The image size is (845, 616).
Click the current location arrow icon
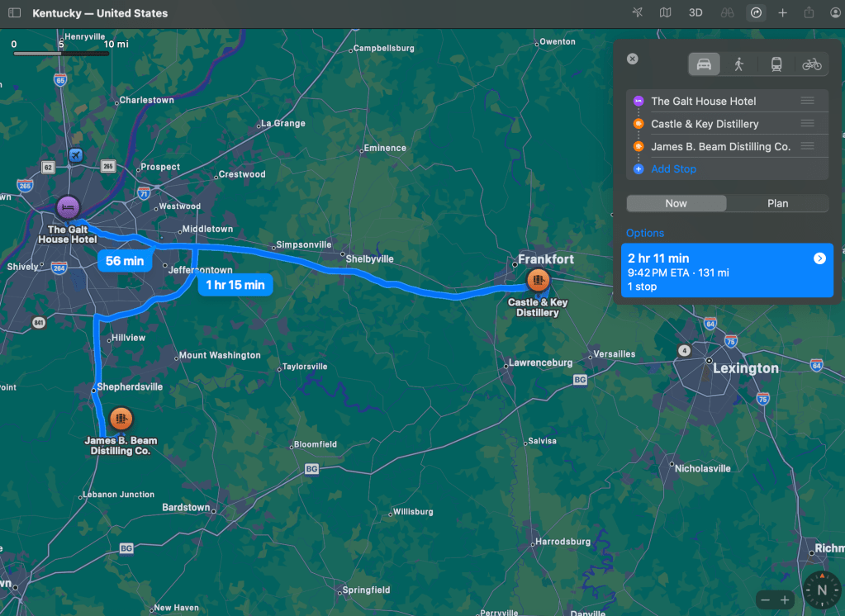637,13
